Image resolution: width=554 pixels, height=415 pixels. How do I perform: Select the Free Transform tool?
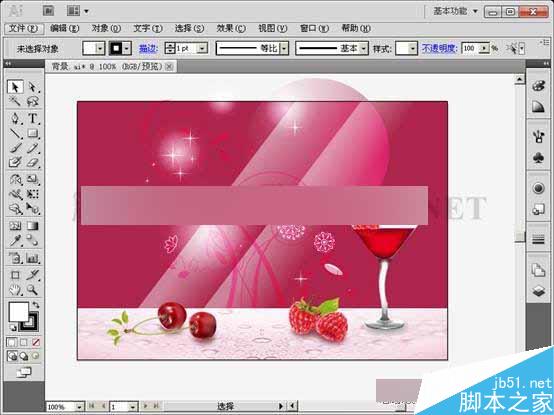(x=33, y=194)
